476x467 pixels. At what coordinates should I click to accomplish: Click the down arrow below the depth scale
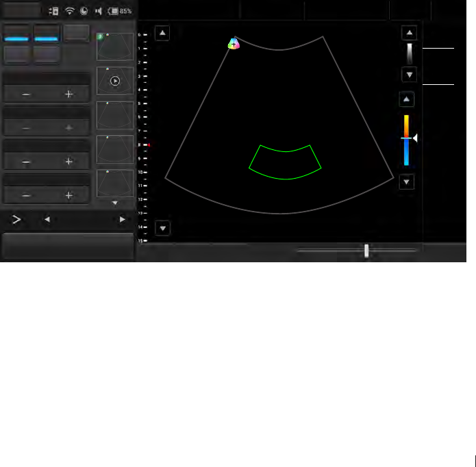(163, 228)
